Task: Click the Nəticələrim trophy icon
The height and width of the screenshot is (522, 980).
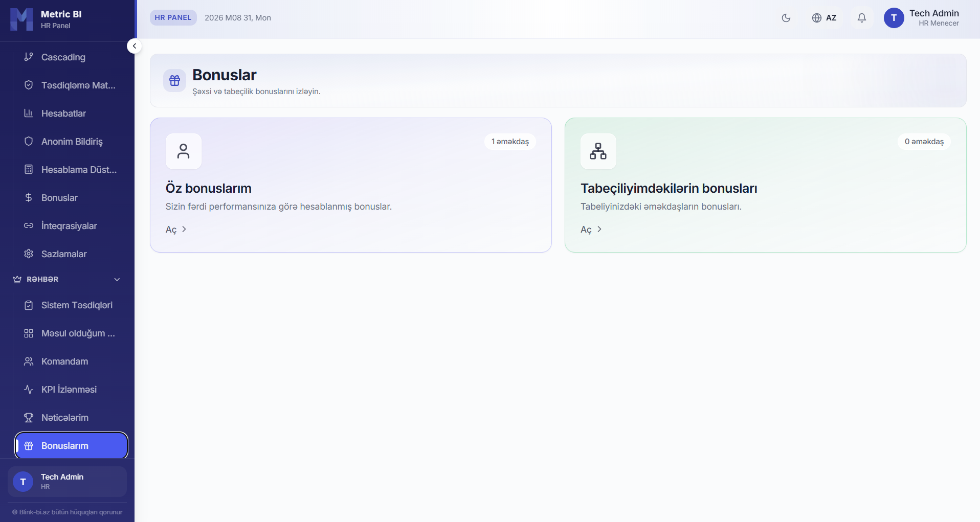Action: [29, 417]
